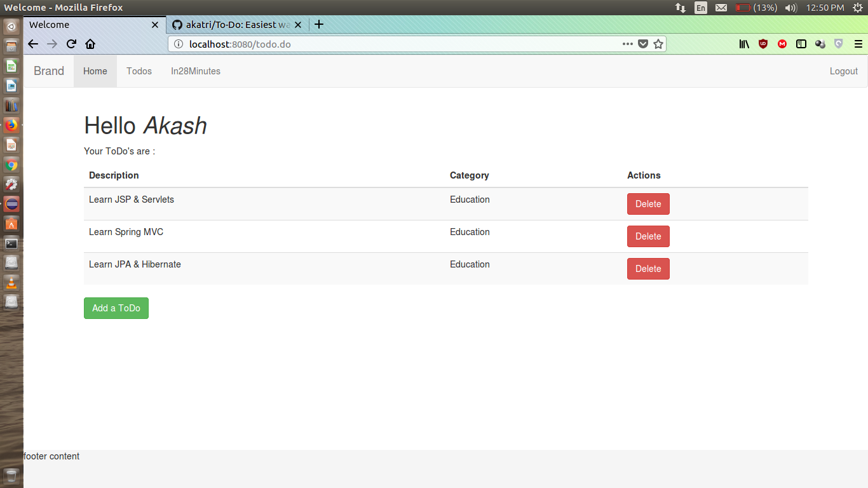Log out using the Logout link
The height and width of the screenshot is (488, 868).
(844, 71)
